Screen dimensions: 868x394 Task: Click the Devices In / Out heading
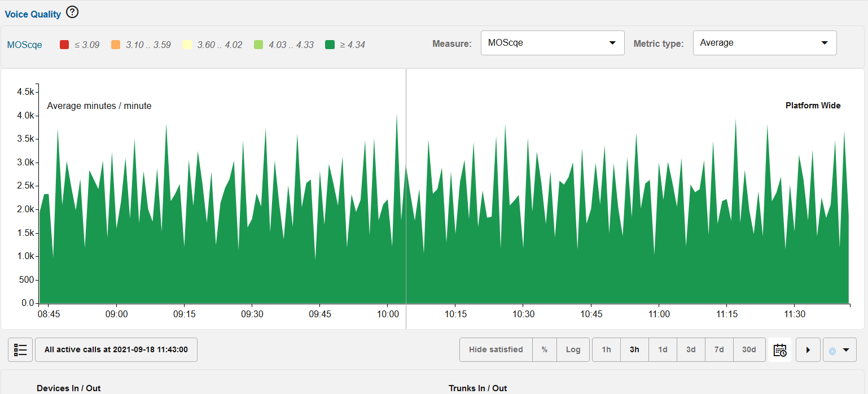[x=69, y=388]
